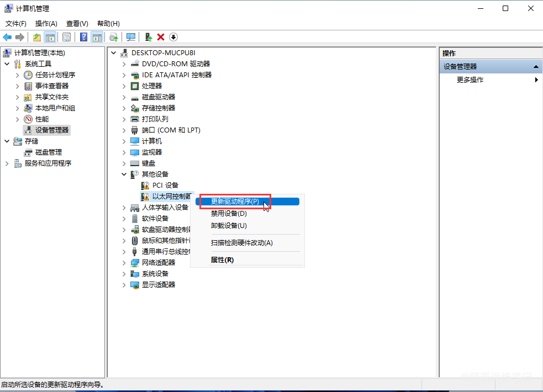The height and width of the screenshot is (392, 543).
Task: Select the PCI 设备 entry
Action: pyautogui.click(x=165, y=186)
